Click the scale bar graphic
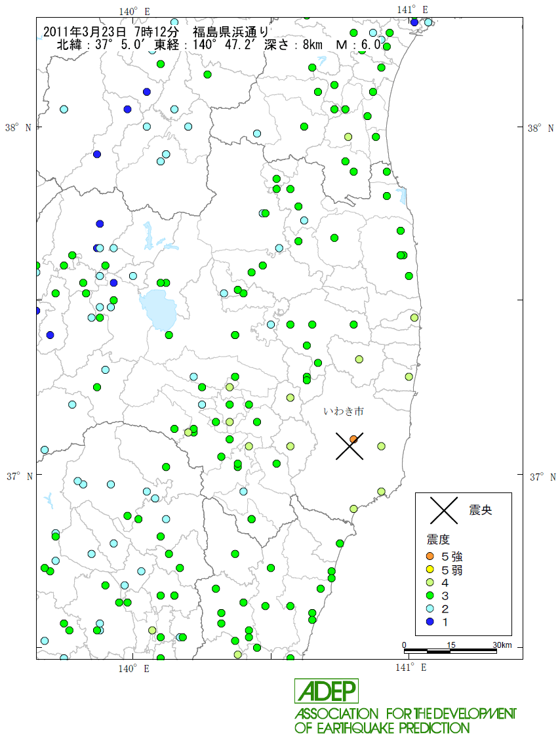This screenshot has height=739, width=560. pos(450,651)
